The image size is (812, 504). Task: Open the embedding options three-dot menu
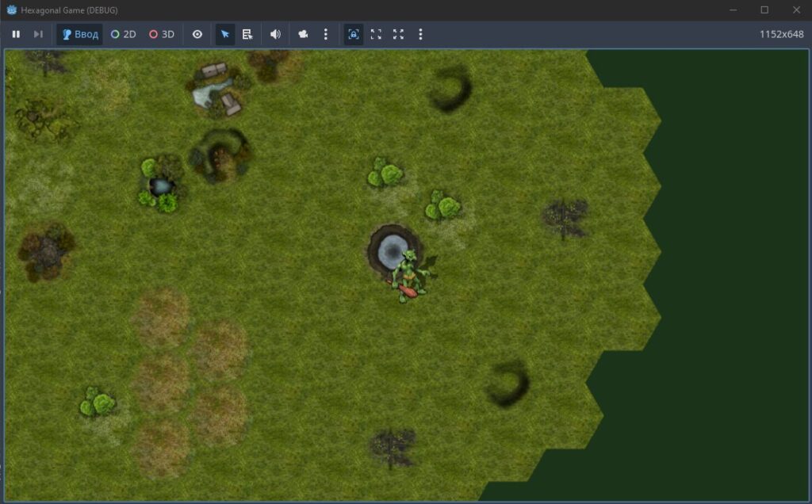click(420, 34)
